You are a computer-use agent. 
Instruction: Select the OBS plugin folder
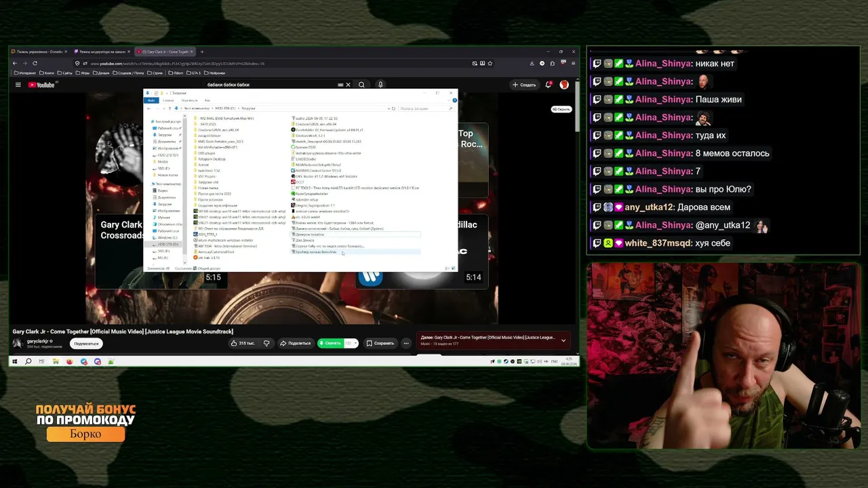[x=204, y=153]
